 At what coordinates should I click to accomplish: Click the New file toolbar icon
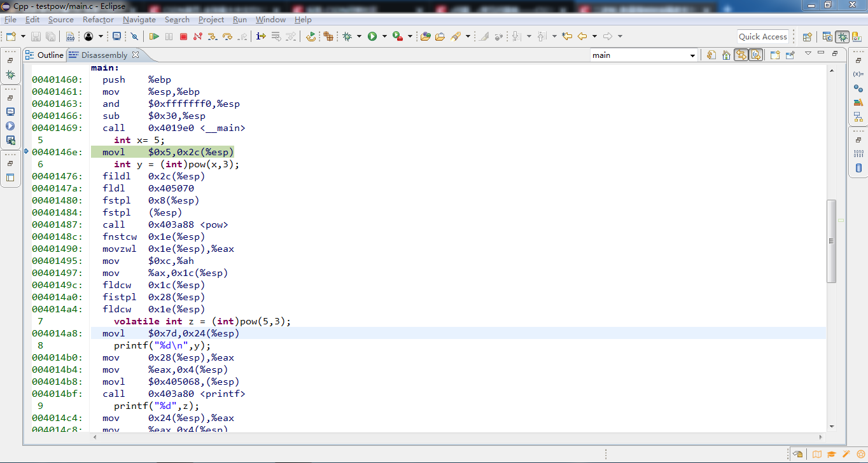11,37
